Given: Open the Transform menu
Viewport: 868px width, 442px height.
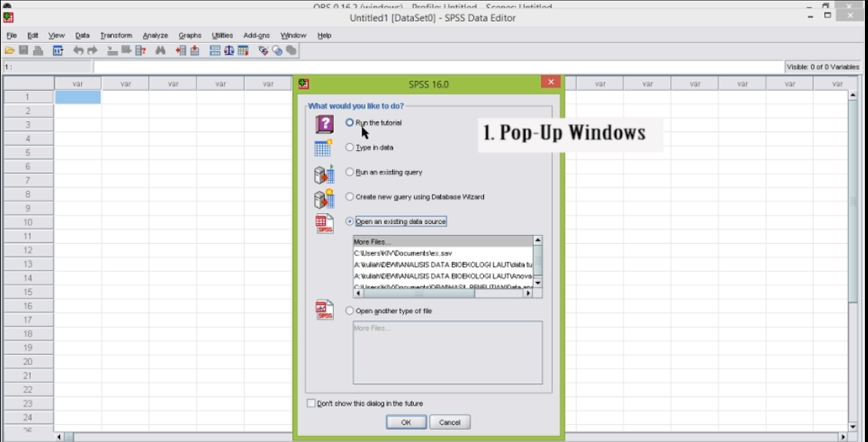Looking at the screenshot, I should pos(116,35).
